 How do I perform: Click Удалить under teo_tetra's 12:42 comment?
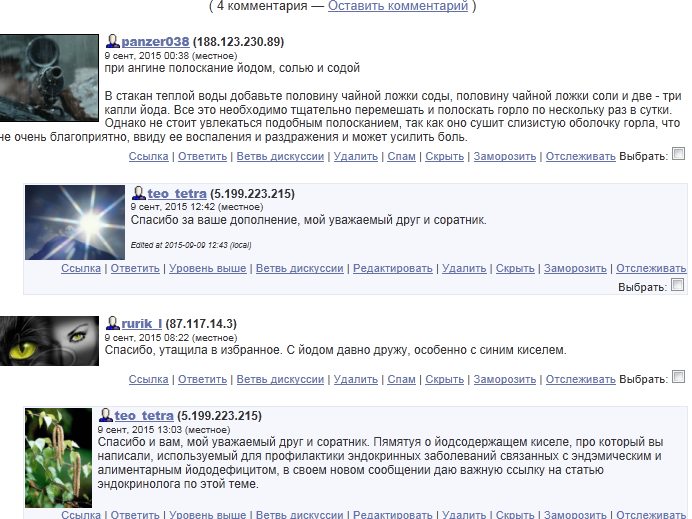pos(464,268)
